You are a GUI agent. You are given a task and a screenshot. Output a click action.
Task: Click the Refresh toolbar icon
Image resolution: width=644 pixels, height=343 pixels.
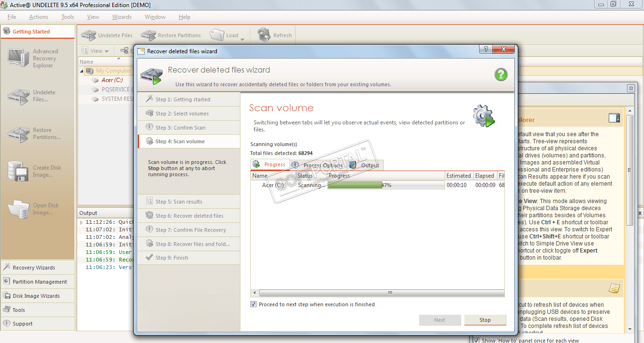coord(264,35)
